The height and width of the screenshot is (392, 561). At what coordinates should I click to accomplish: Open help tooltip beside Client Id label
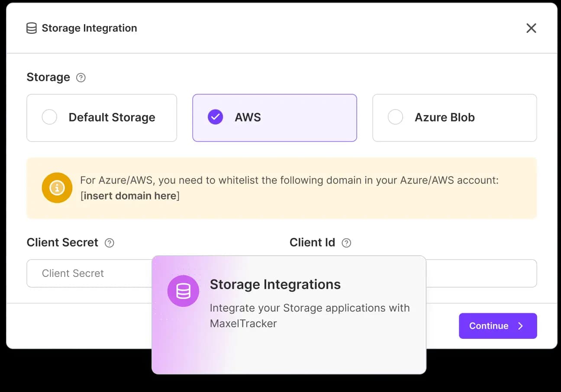coord(346,243)
